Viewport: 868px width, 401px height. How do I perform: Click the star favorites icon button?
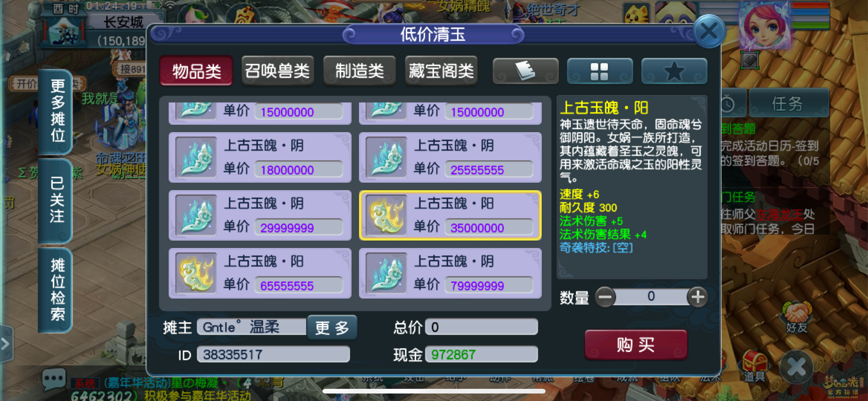tap(674, 71)
